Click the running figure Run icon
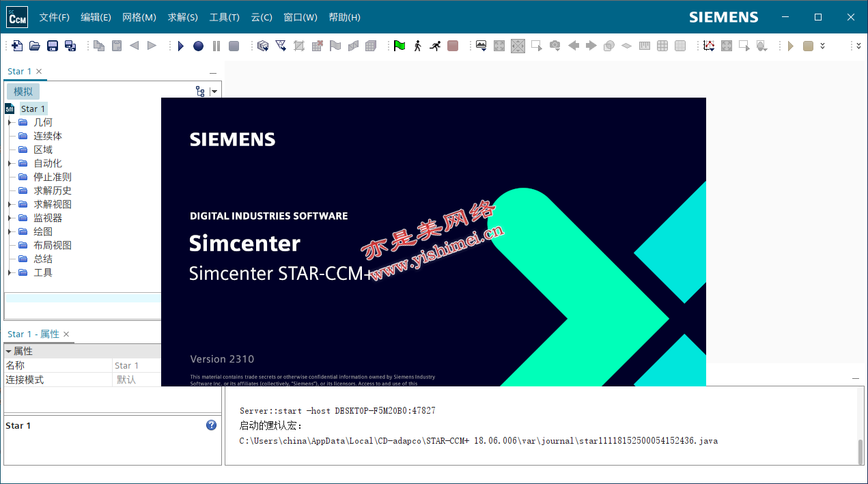The image size is (868, 484). click(435, 46)
